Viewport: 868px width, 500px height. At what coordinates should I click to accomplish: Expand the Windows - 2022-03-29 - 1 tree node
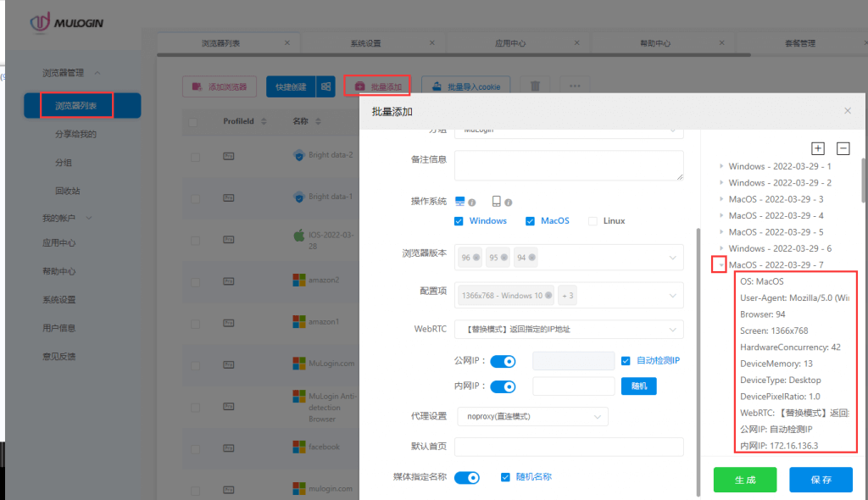(721, 166)
